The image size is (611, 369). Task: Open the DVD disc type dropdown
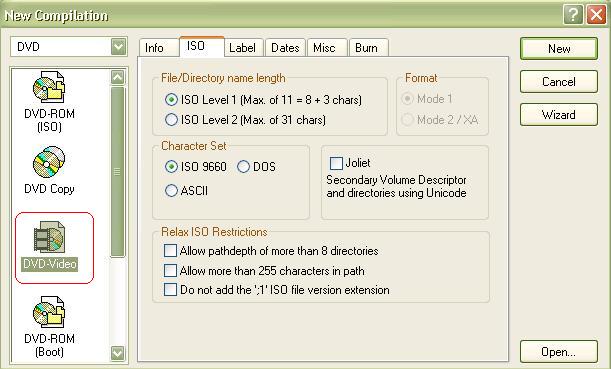(118, 47)
